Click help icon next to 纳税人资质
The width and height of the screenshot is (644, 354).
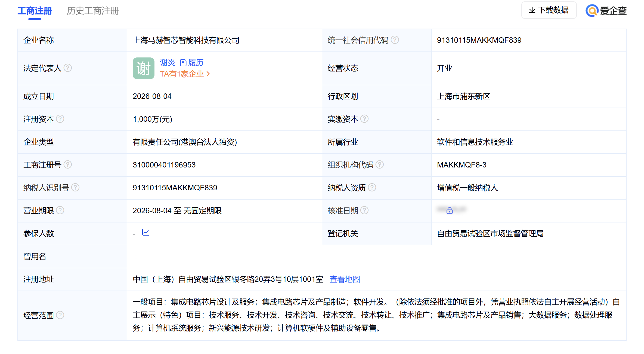tap(372, 188)
